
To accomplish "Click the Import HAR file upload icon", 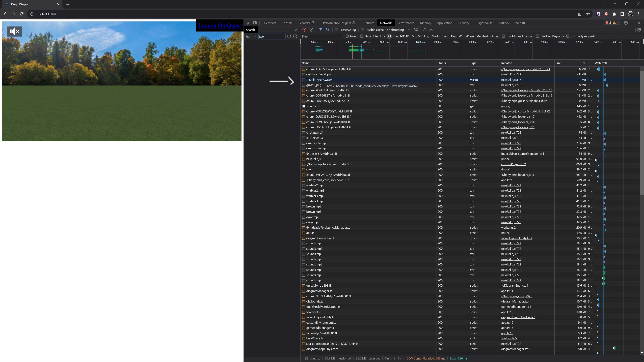I will (x=425, y=30).
